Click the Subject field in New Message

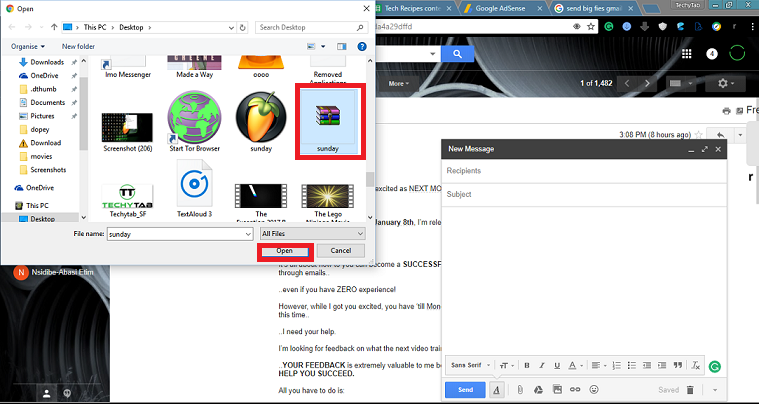584,195
